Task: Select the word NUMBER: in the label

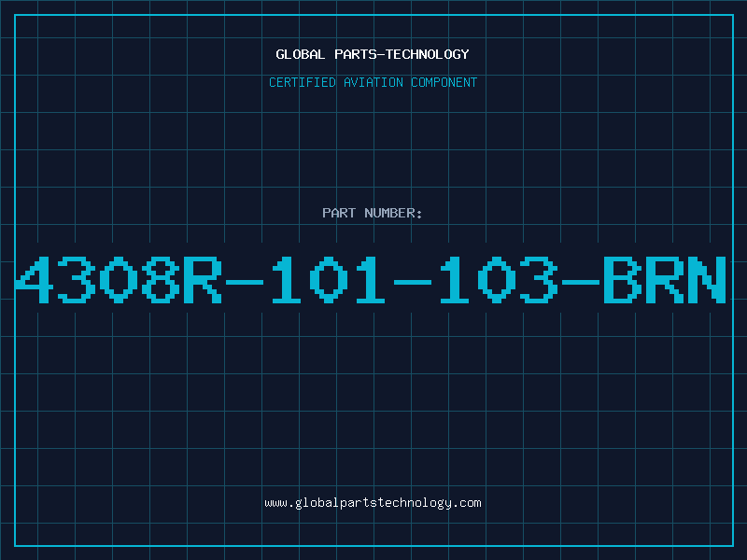Action: point(393,213)
